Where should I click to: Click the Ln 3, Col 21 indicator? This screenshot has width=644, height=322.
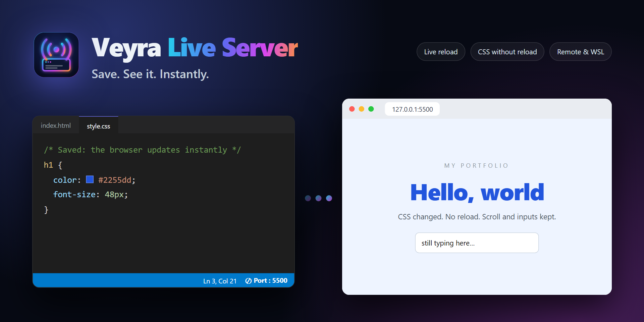tap(220, 281)
